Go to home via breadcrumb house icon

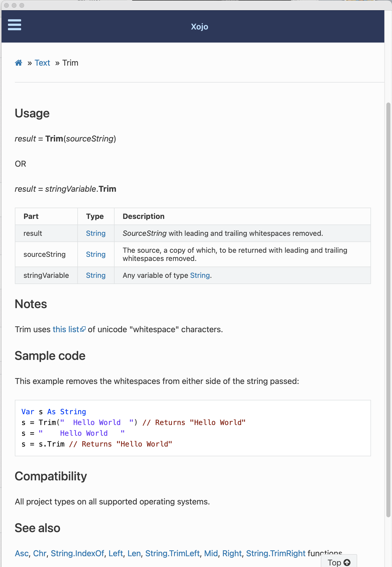coord(18,63)
